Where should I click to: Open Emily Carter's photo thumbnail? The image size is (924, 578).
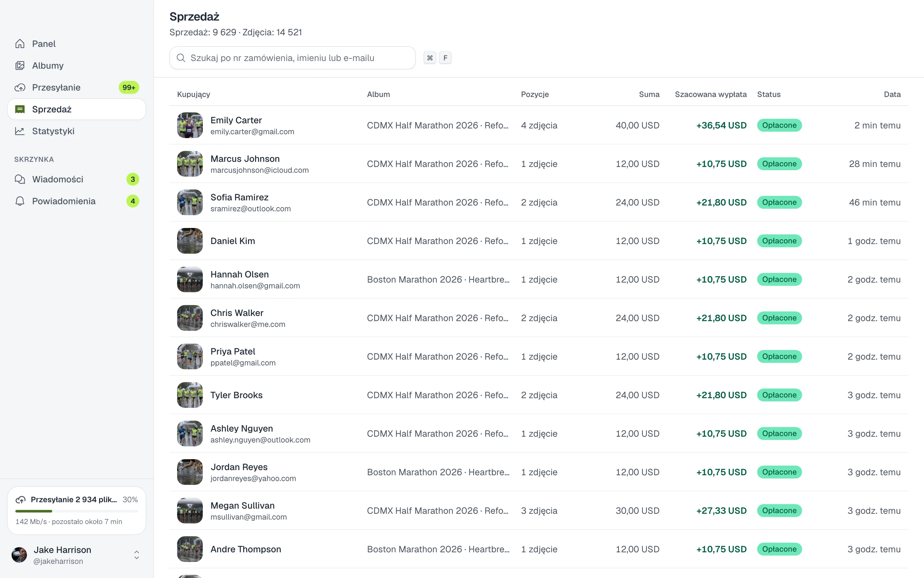tap(190, 125)
